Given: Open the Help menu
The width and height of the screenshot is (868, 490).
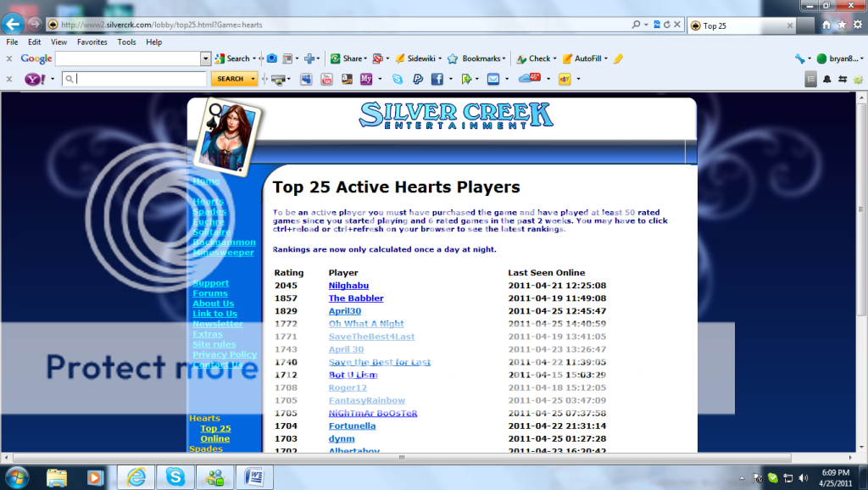Looking at the screenshot, I should [154, 42].
